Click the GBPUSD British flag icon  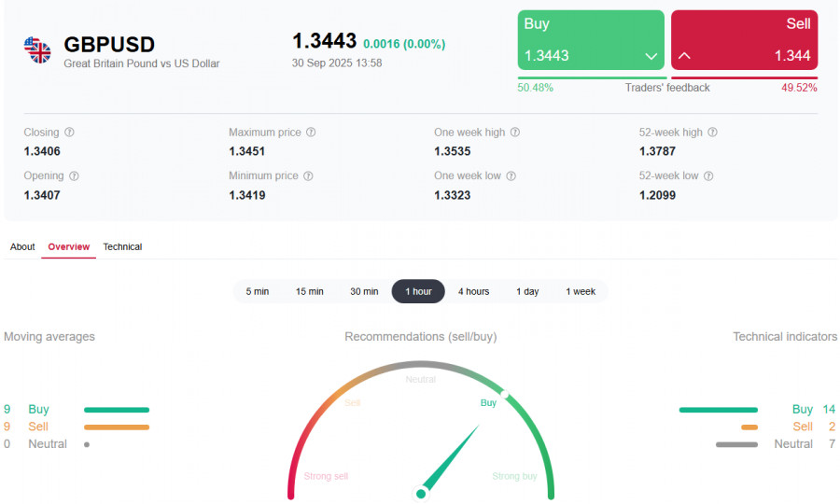(38, 50)
